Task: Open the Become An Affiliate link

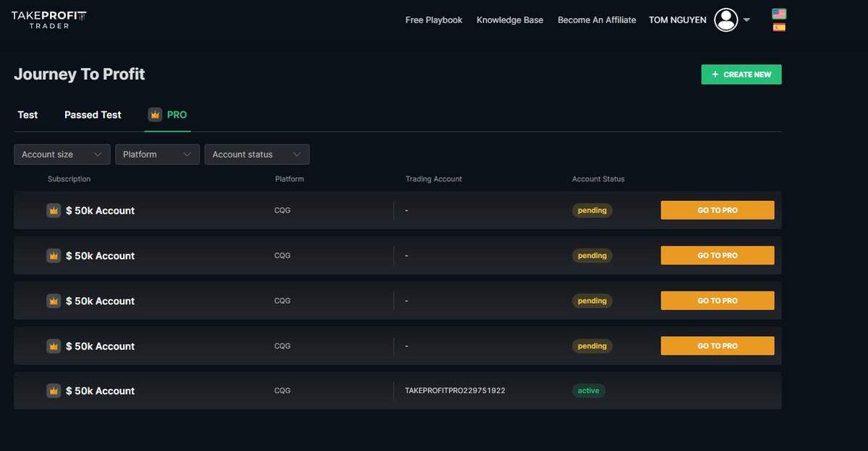Action: tap(597, 20)
